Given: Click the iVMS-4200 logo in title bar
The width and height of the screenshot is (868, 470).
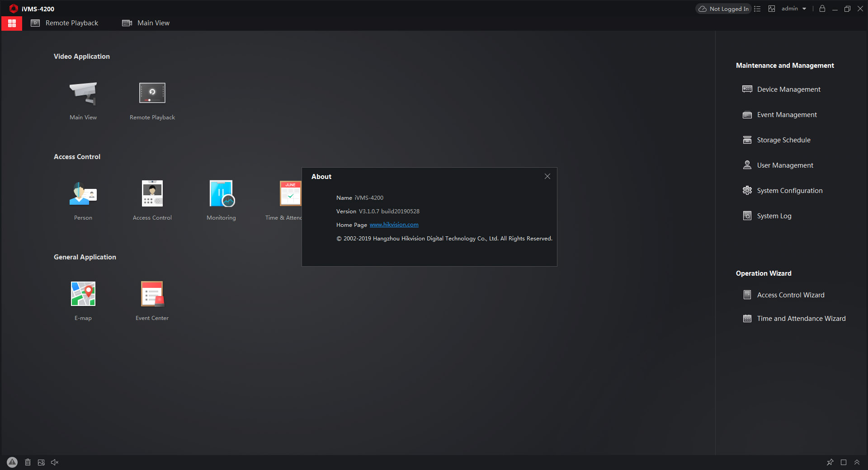Looking at the screenshot, I should click(x=14, y=9).
